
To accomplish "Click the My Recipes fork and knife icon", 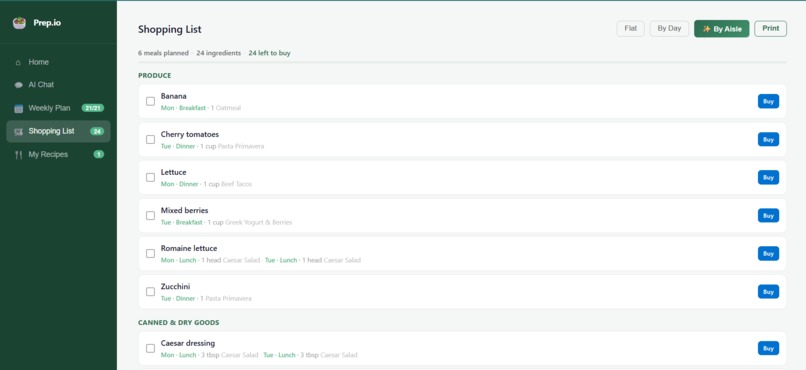I will [19, 155].
